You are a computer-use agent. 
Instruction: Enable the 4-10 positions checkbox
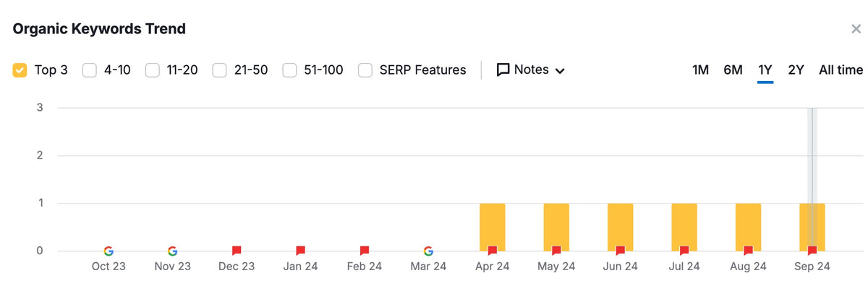point(90,70)
